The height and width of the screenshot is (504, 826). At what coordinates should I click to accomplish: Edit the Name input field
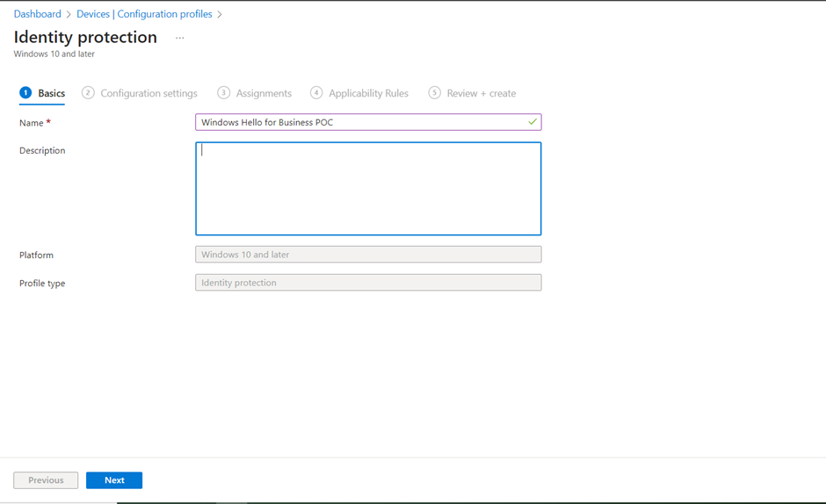coord(368,122)
